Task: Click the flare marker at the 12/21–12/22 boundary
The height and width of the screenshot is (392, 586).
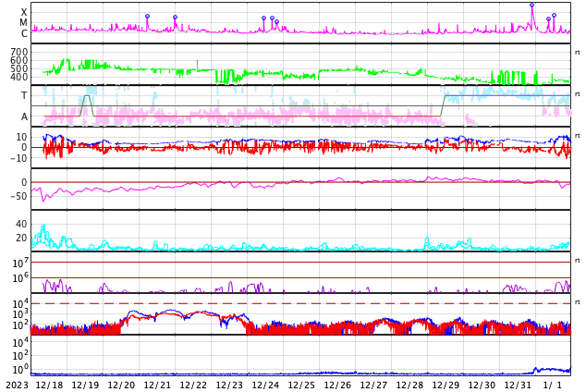Action: click(x=175, y=17)
